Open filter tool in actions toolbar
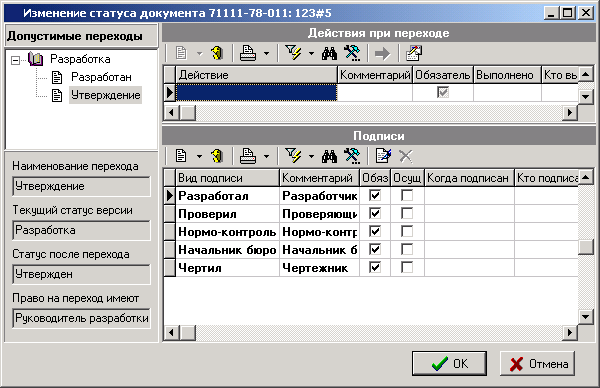Image resolution: width=600 pixels, height=388 pixels. point(293,53)
